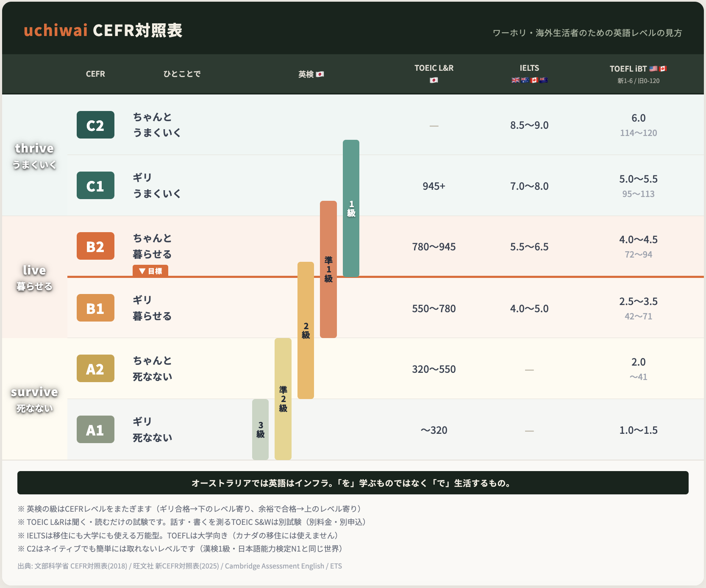The image size is (706, 588).
Task: Click the old TOEFL score 72〜94
Action: [x=638, y=255]
